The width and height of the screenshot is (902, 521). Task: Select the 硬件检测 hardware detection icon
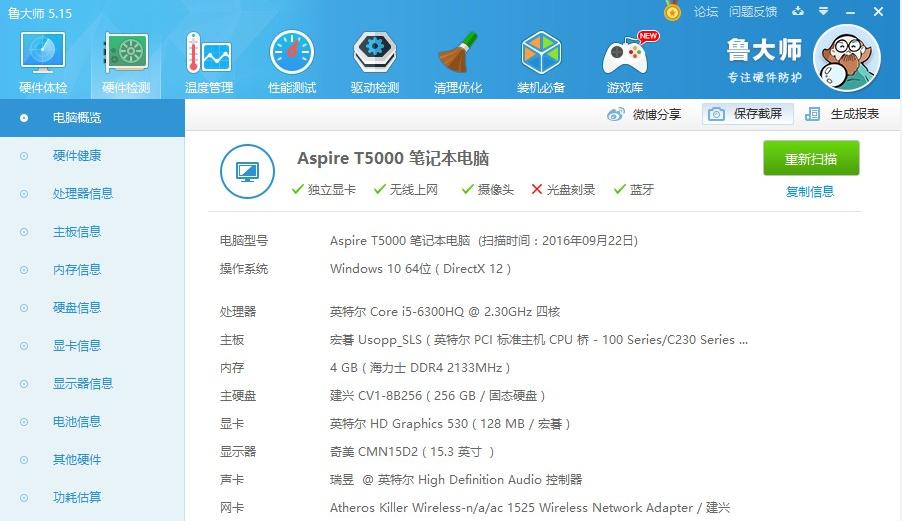point(126,63)
